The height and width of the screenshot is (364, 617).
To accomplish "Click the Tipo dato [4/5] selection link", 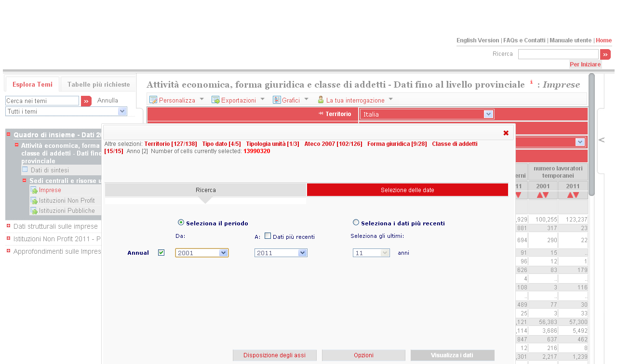I will pos(221,144).
